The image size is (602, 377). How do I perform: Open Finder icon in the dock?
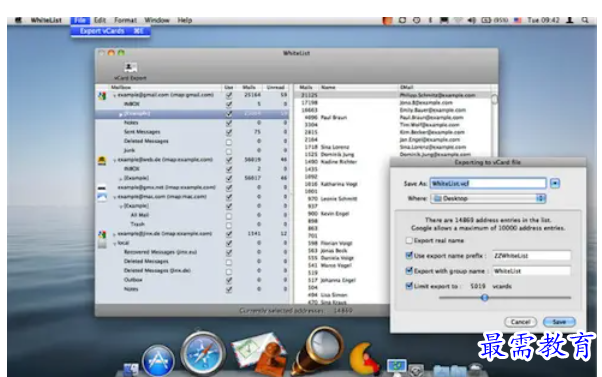pos(131,369)
